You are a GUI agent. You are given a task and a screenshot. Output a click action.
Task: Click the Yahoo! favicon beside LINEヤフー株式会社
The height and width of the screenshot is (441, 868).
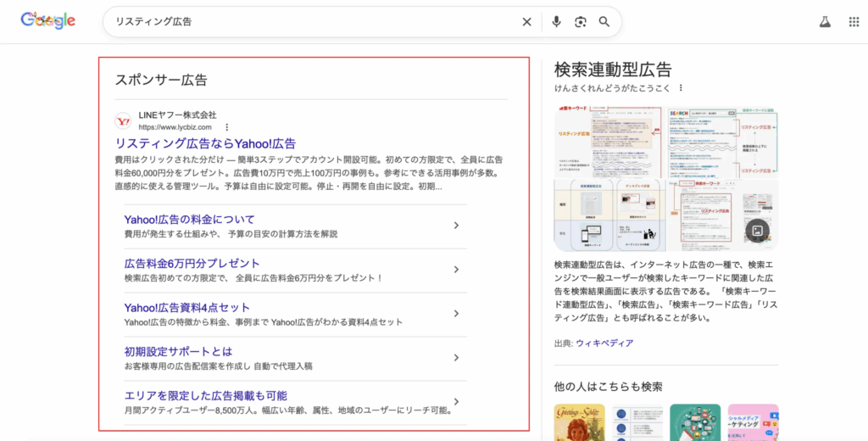point(123,120)
